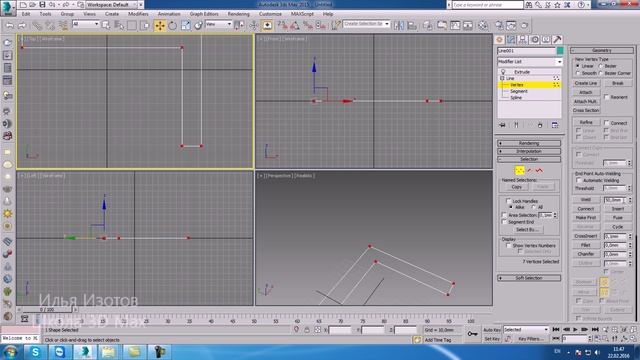Click the Mirror tool icon
This screenshot has width=640, height=360.
pyautogui.click(x=399, y=25)
